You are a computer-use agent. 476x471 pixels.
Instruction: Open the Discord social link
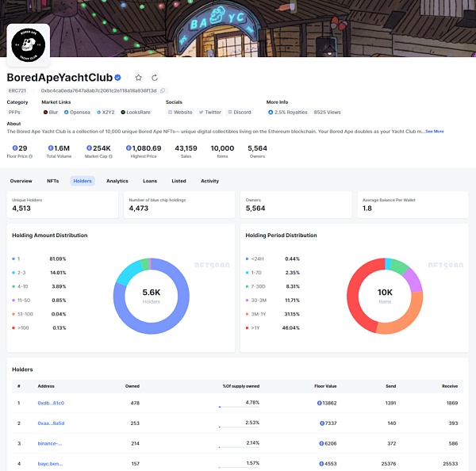click(x=240, y=112)
